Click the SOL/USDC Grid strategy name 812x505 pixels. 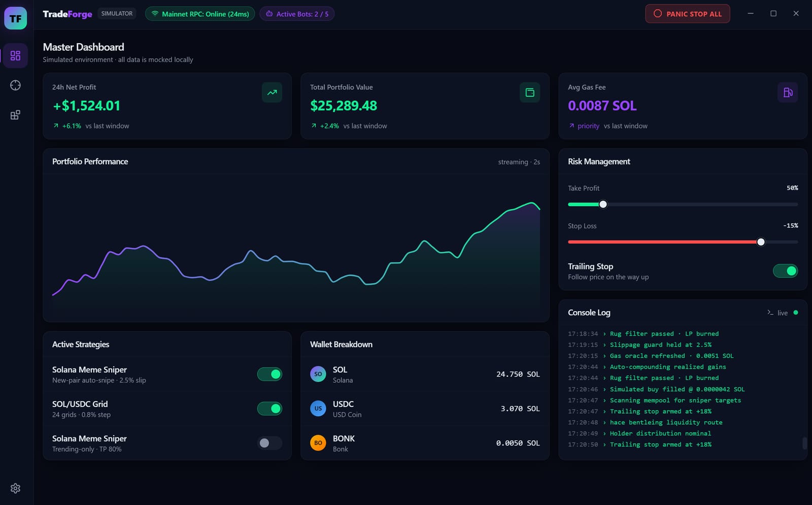(x=80, y=404)
